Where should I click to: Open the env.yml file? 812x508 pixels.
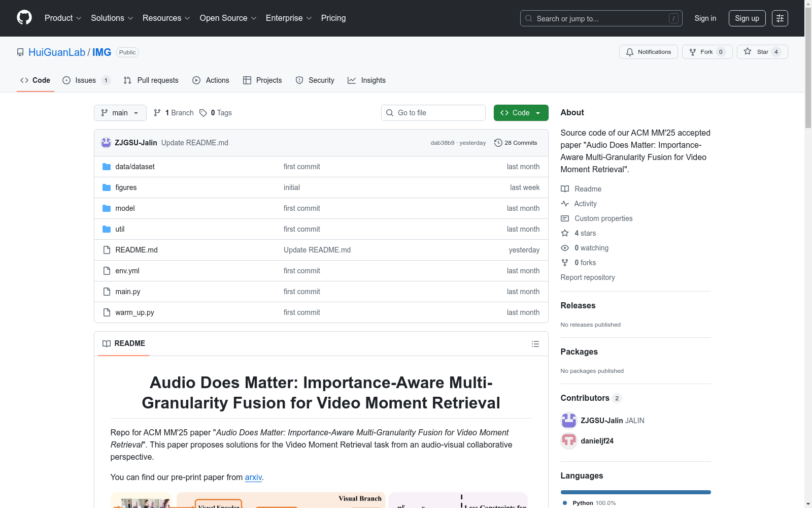(127, 271)
